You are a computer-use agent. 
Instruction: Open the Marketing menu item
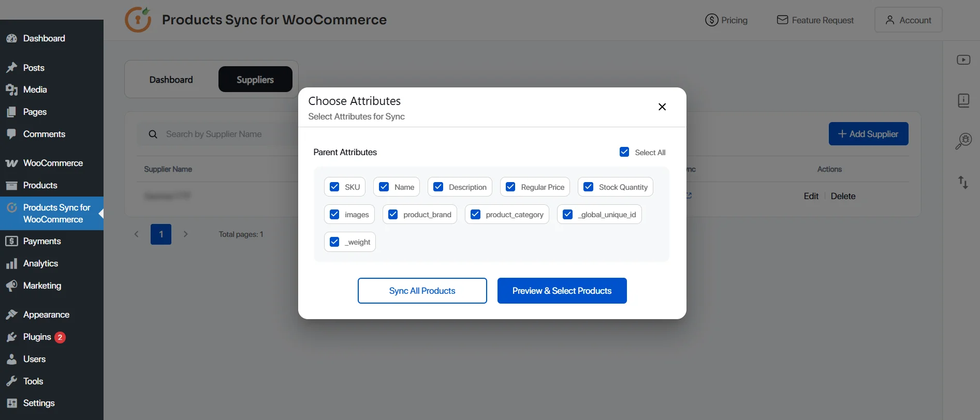52,286
